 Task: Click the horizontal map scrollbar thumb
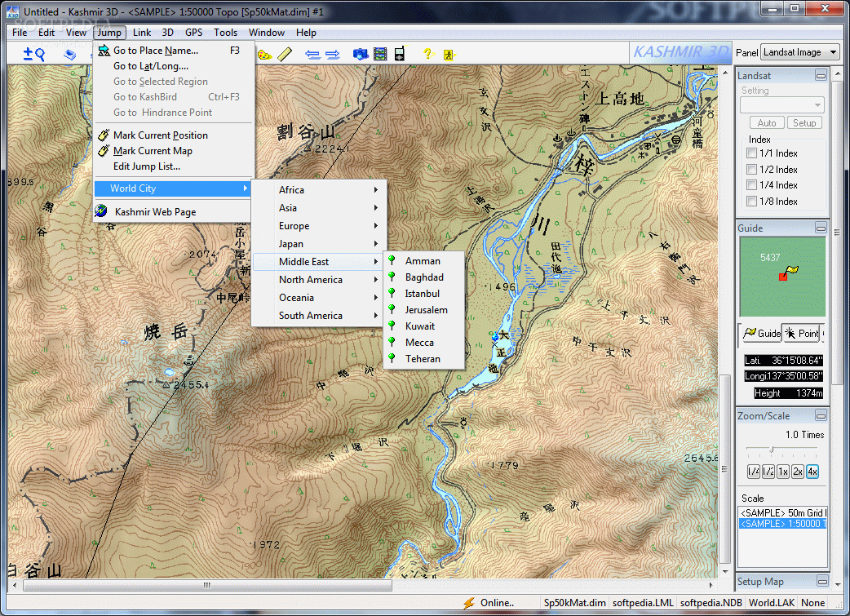pos(208,585)
